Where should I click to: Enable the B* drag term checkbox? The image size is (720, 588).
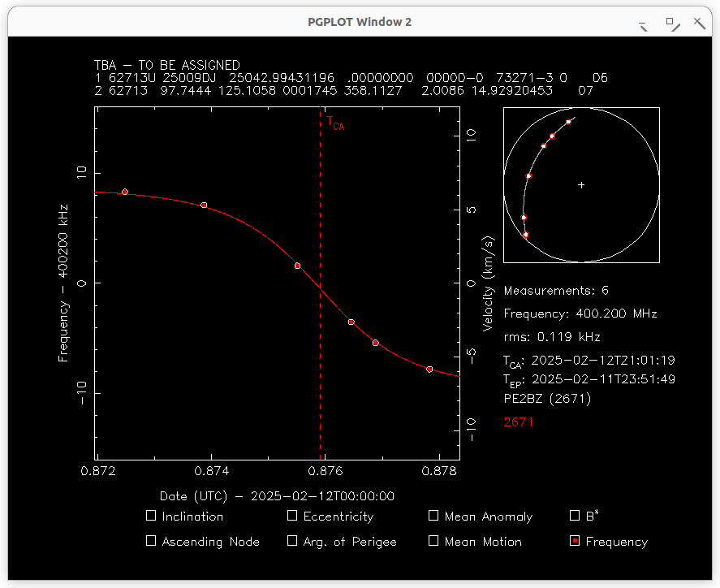(575, 516)
